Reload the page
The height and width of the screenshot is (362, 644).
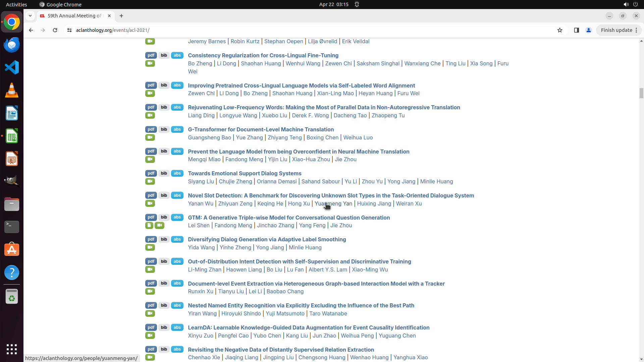tap(55, 30)
